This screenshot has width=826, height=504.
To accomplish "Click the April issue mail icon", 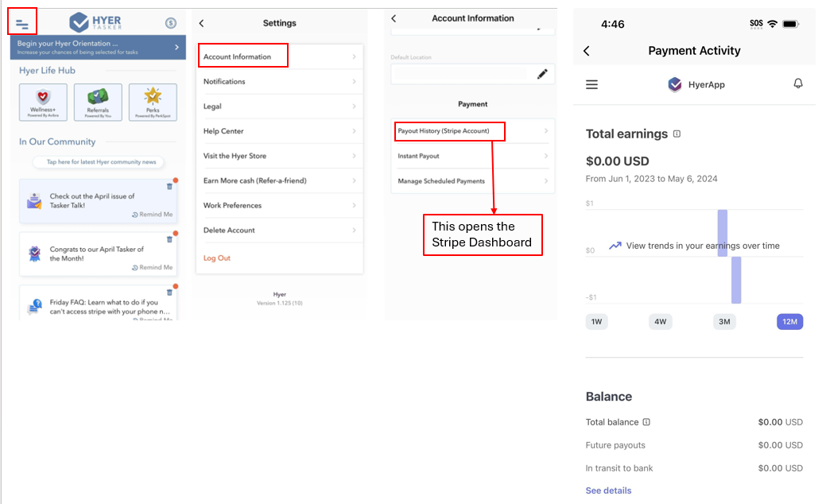I will pos(35,200).
